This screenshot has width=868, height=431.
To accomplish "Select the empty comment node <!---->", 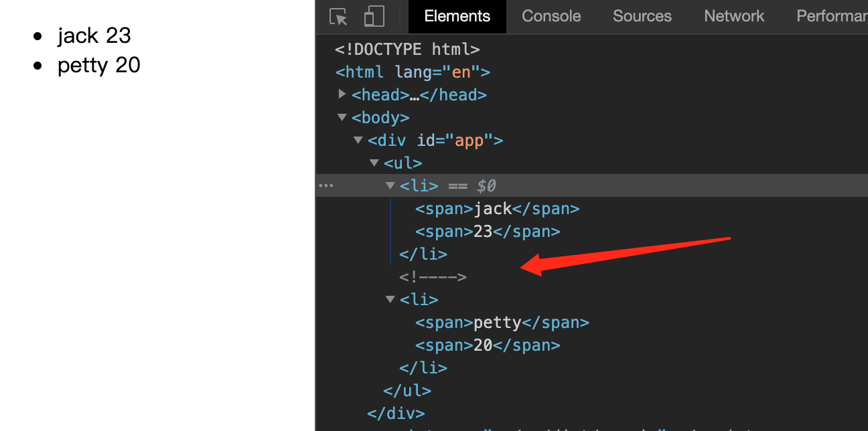I will click(433, 276).
